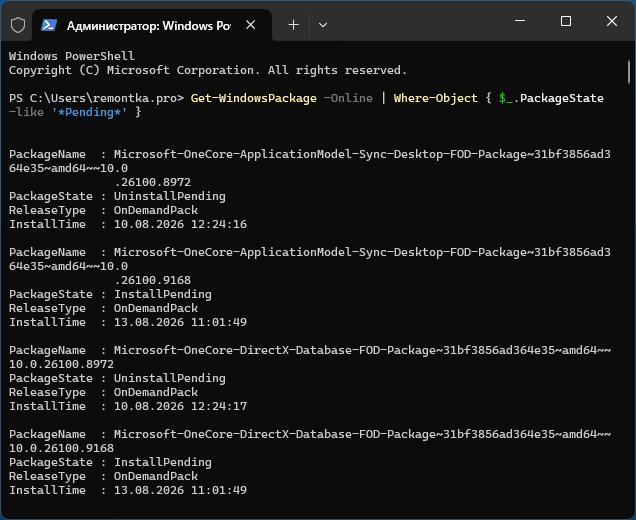Click the 10.0.26100.9168 DirectX version line
The width and height of the screenshot is (636, 520).
click(61, 448)
